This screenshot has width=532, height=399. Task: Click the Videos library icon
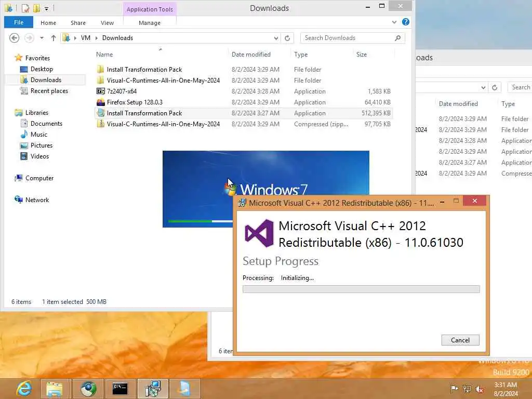tap(24, 156)
